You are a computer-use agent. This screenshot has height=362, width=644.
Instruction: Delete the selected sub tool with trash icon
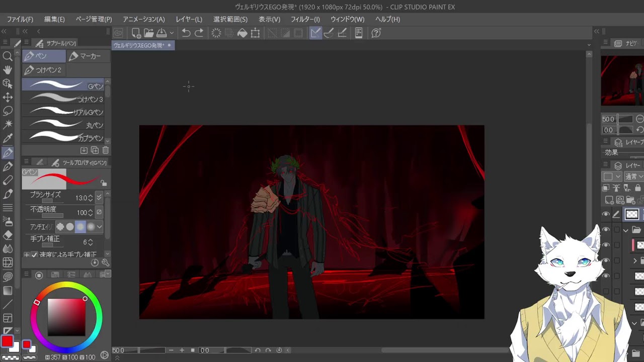point(106,150)
